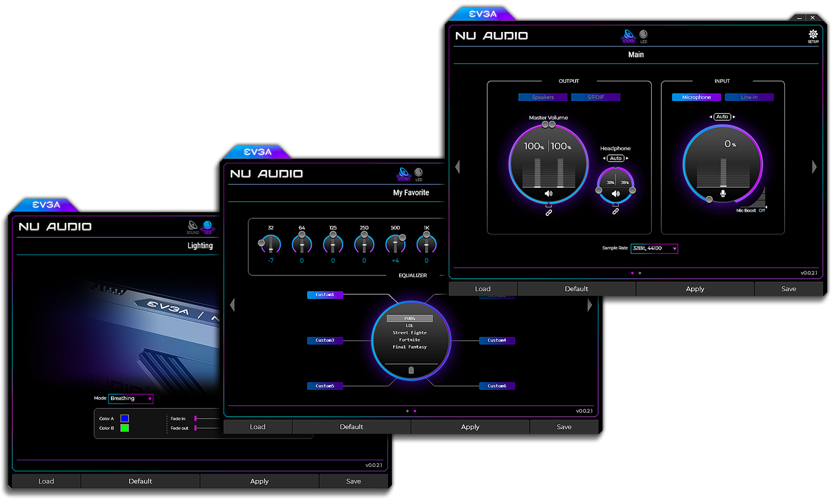This screenshot has height=504, width=834.
Task: Select LED icon in My Favorite window
Action: point(418,174)
